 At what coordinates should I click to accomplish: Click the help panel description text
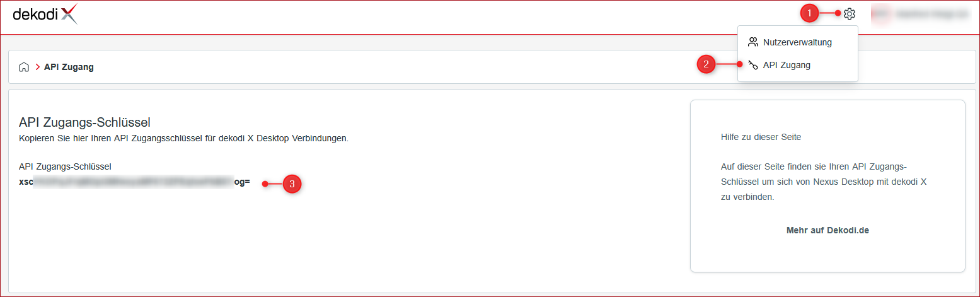(x=824, y=182)
